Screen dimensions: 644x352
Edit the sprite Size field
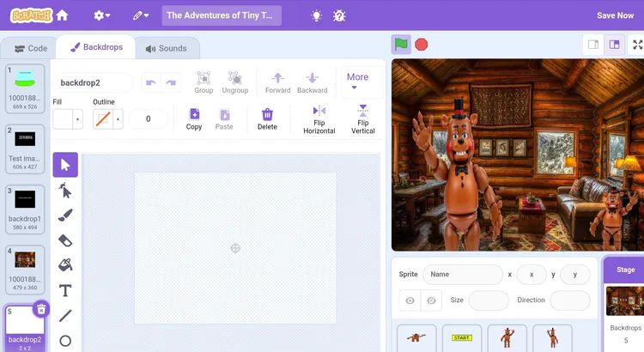coord(489,300)
